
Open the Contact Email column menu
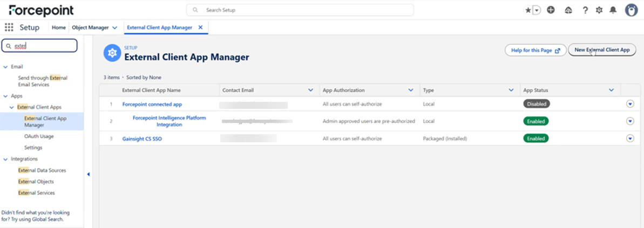(x=310, y=90)
